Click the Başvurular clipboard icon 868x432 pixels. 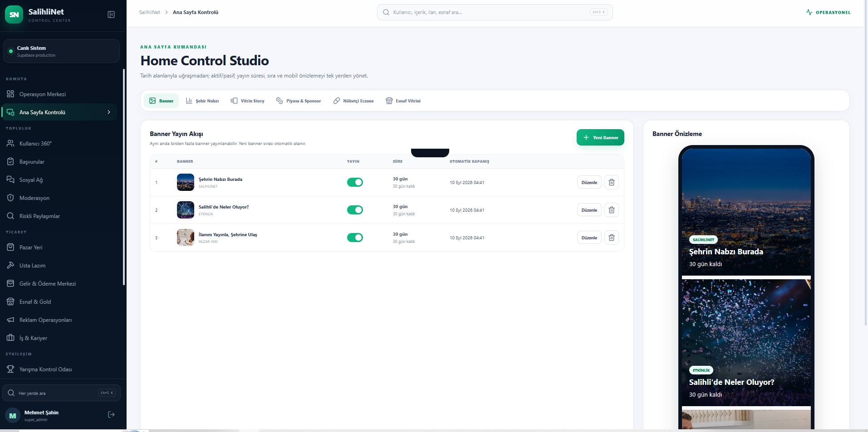point(10,161)
